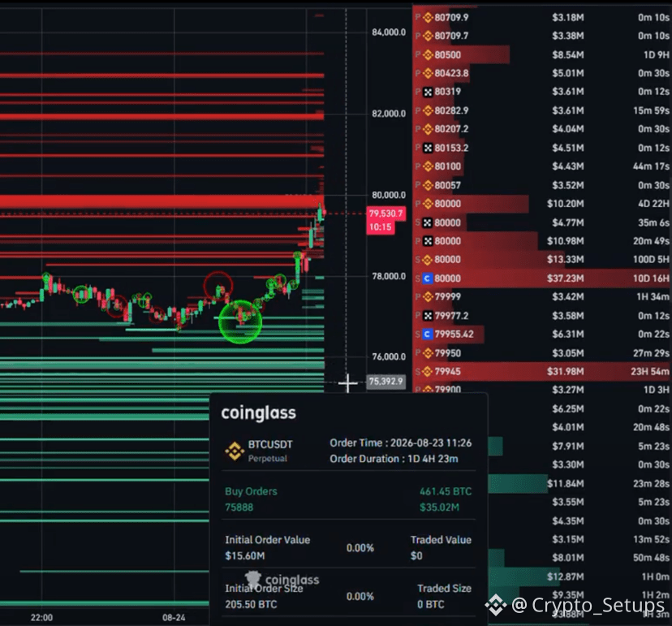This screenshot has width=672, height=626.
Task: Select the Binance icon next to 80282.9
Action: click(428, 110)
